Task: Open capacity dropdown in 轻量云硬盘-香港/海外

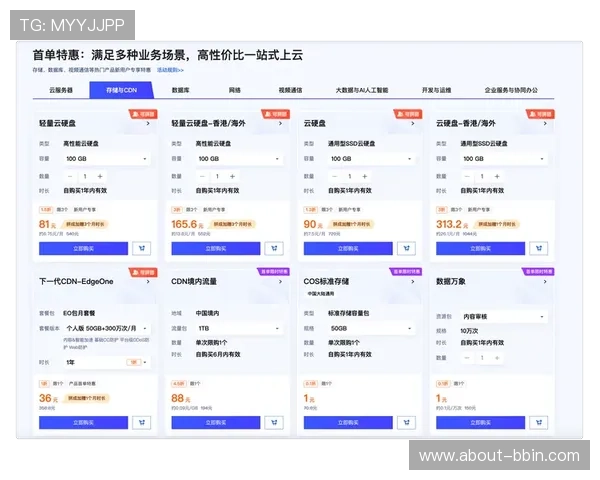Action: pyautogui.click(x=239, y=159)
